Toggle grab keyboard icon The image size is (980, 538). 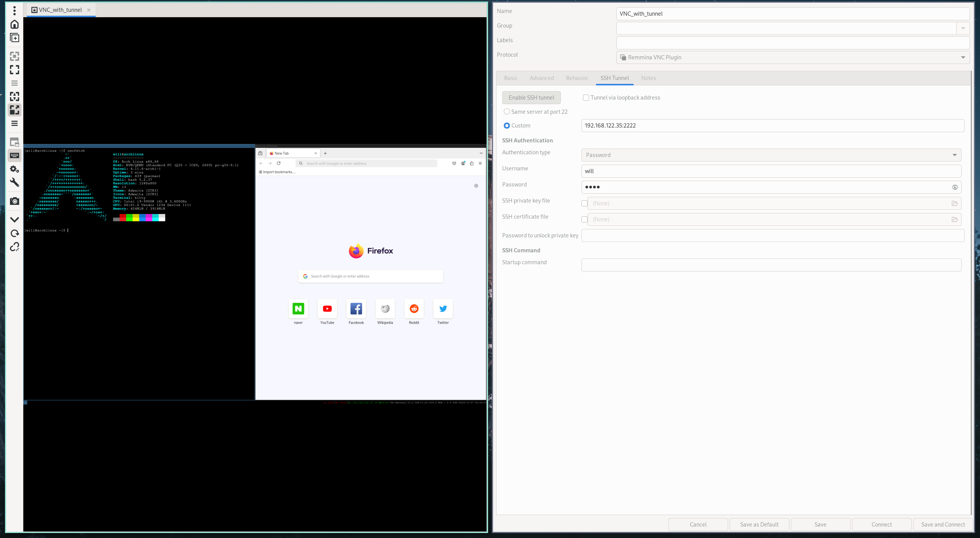pos(15,155)
